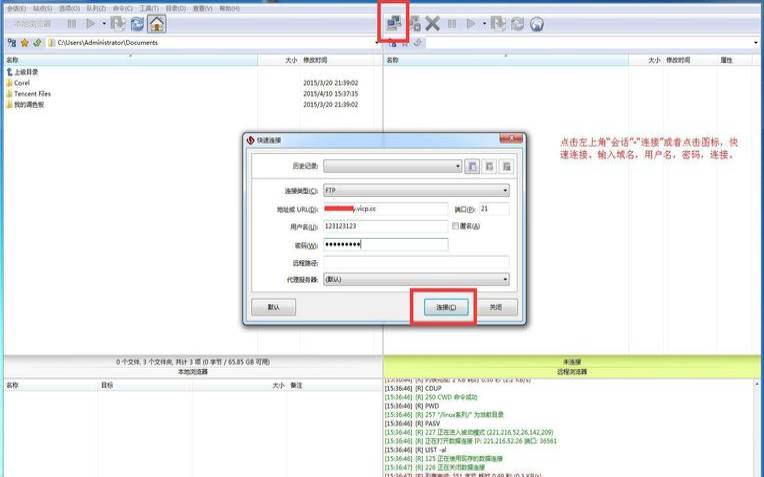Screen dimensions: 764x477
Task: Click the Port (端口) field showing 21
Action: tap(494, 209)
